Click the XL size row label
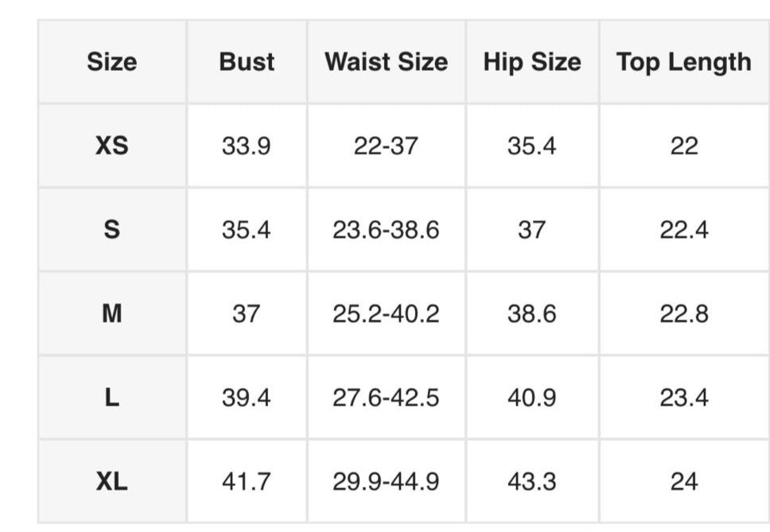770x532 pixels. tap(112, 482)
